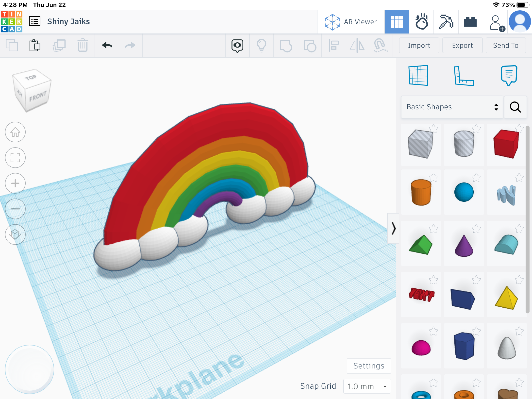Open the AR Viewer
This screenshot has height=399, width=532.
(x=351, y=22)
